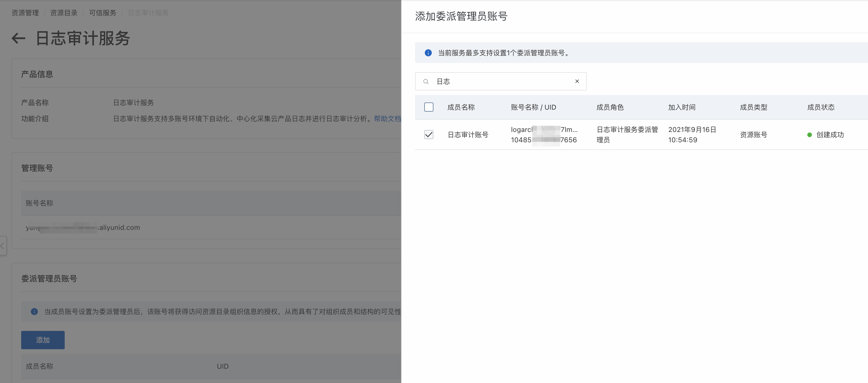868x383 pixels.
Task: Uncheck the 日志审计账号 row checkbox
Action: pyautogui.click(x=429, y=135)
